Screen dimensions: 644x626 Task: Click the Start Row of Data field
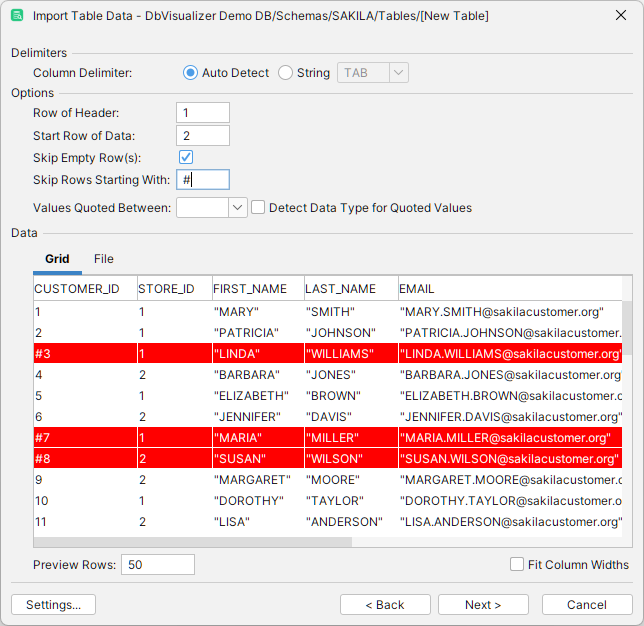click(203, 135)
